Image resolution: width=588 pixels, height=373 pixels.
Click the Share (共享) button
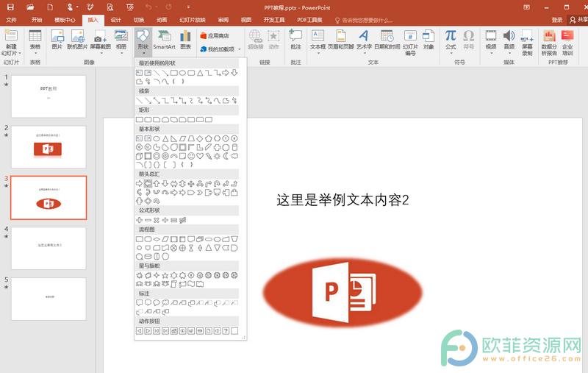click(x=578, y=20)
